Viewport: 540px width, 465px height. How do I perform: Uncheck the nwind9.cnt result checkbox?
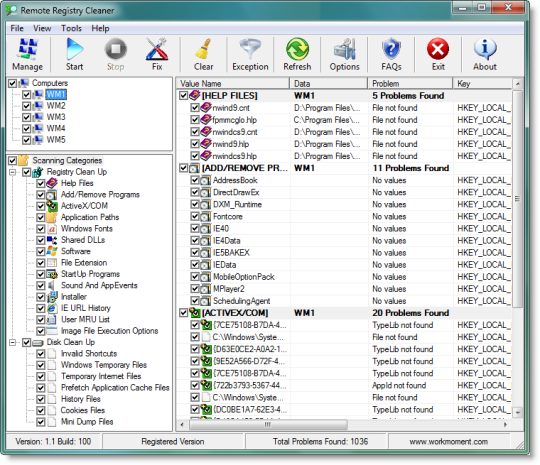[195, 108]
